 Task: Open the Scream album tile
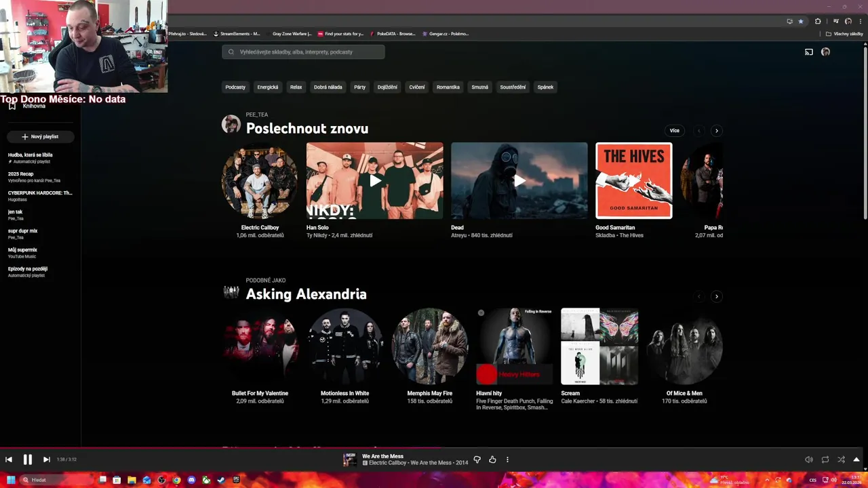coord(599,346)
